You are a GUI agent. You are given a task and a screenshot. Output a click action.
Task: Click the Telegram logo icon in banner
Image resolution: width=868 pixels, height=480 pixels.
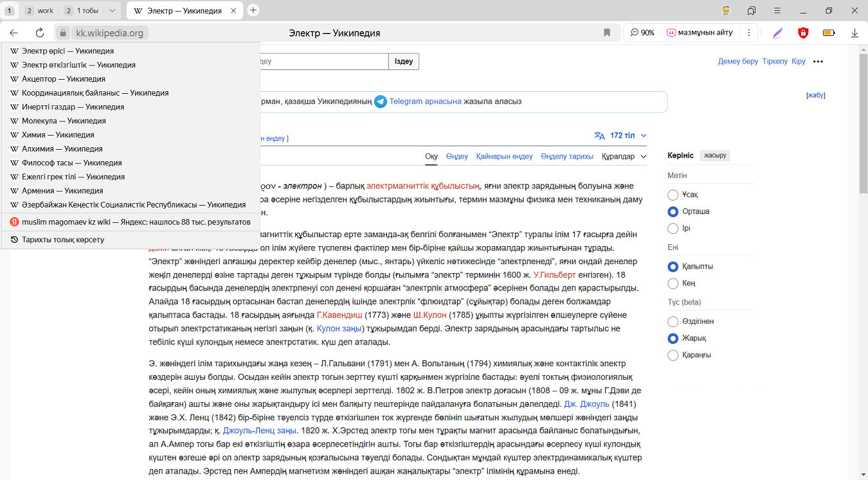381,102
